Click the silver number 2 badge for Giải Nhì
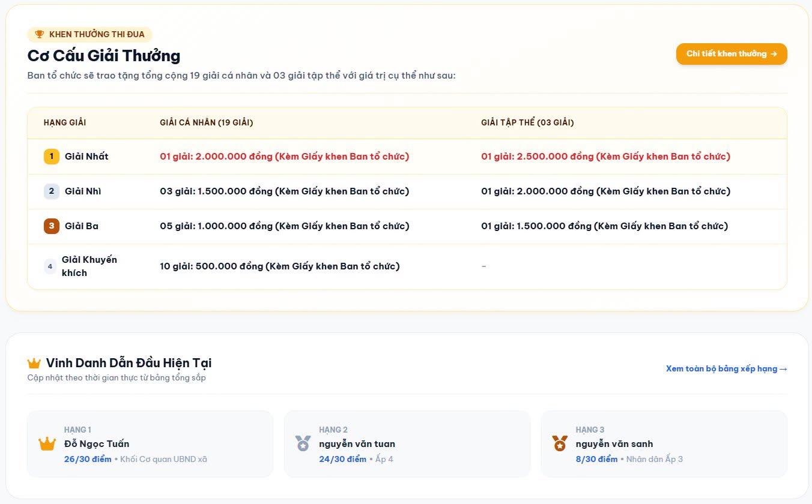The height and width of the screenshot is (504, 812). point(52,191)
